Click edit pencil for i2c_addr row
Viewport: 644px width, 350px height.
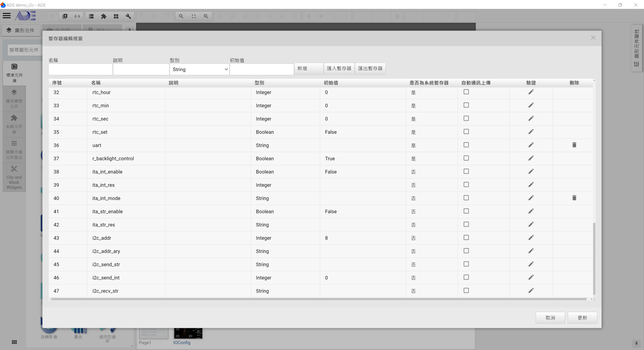(531, 238)
